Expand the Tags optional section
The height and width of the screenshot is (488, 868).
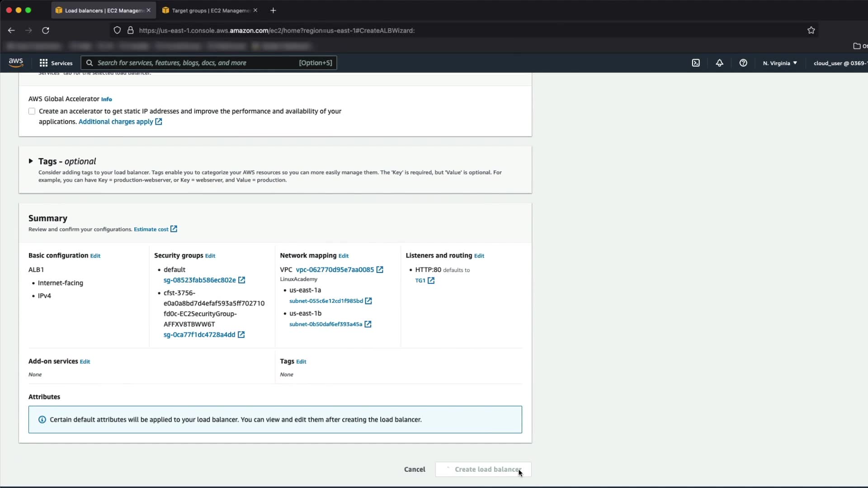pos(31,161)
